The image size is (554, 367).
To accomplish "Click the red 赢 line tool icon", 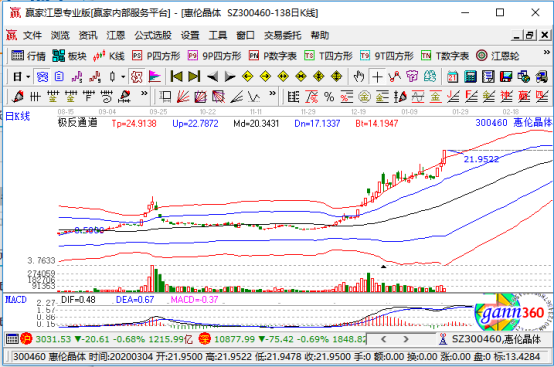I will pyautogui.click(x=524, y=96).
